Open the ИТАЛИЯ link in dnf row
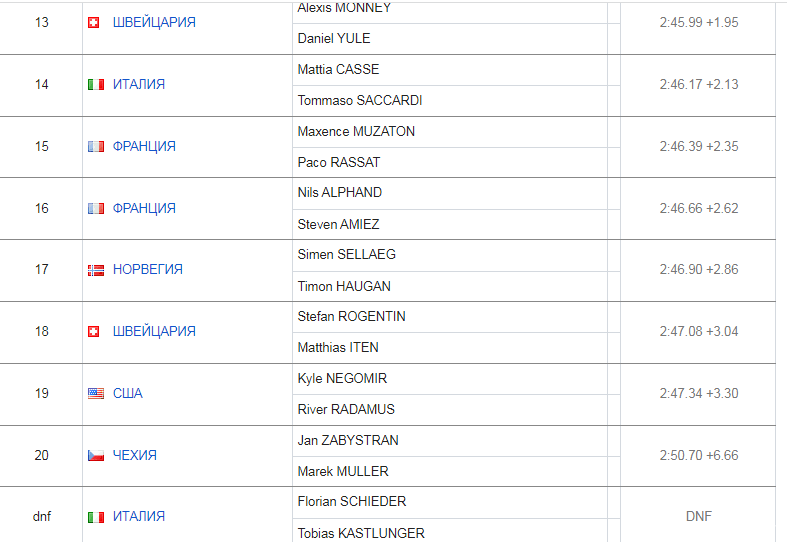Image resolution: width=787 pixels, height=542 pixels. pyautogui.click(x=139, y=516)
